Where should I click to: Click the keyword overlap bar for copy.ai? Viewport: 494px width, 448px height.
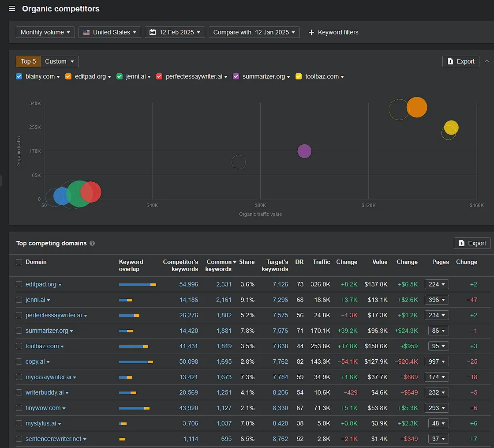[136, 362]
